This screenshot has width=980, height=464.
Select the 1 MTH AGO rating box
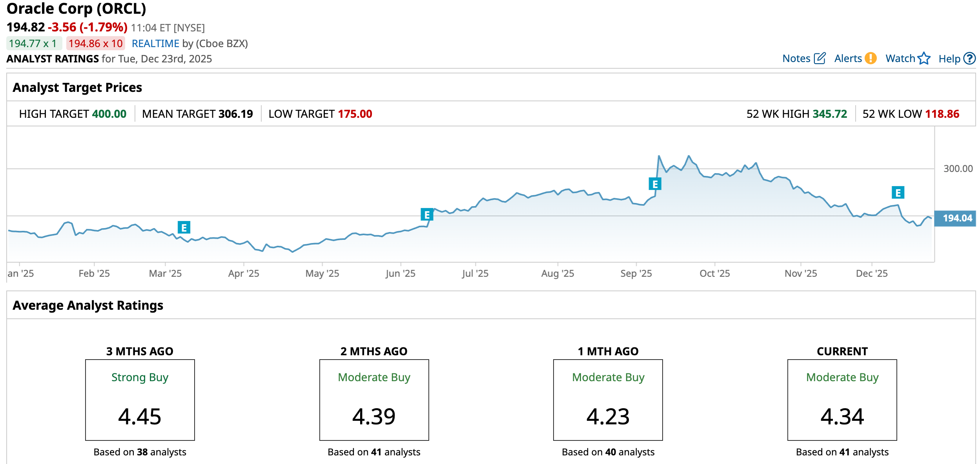coord(608,400)
